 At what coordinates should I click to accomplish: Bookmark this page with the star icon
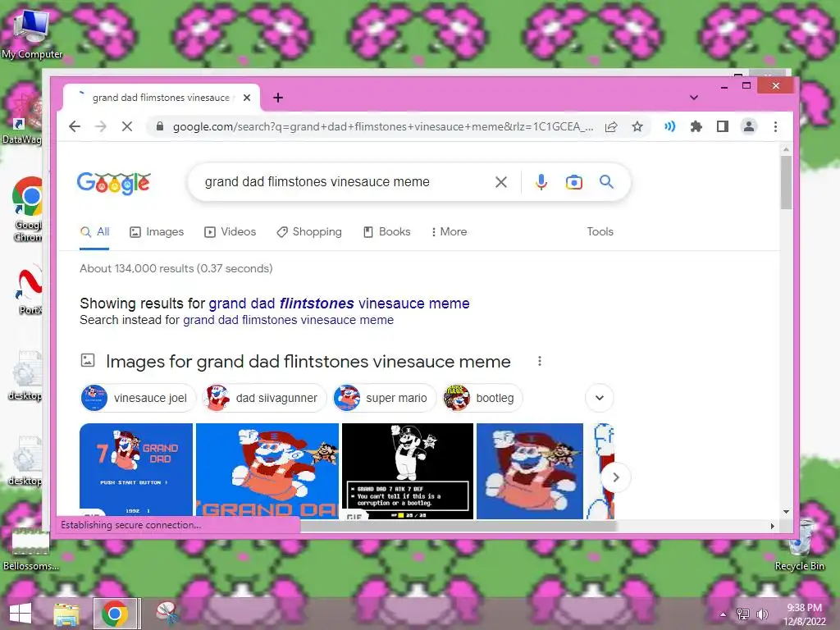637,127
